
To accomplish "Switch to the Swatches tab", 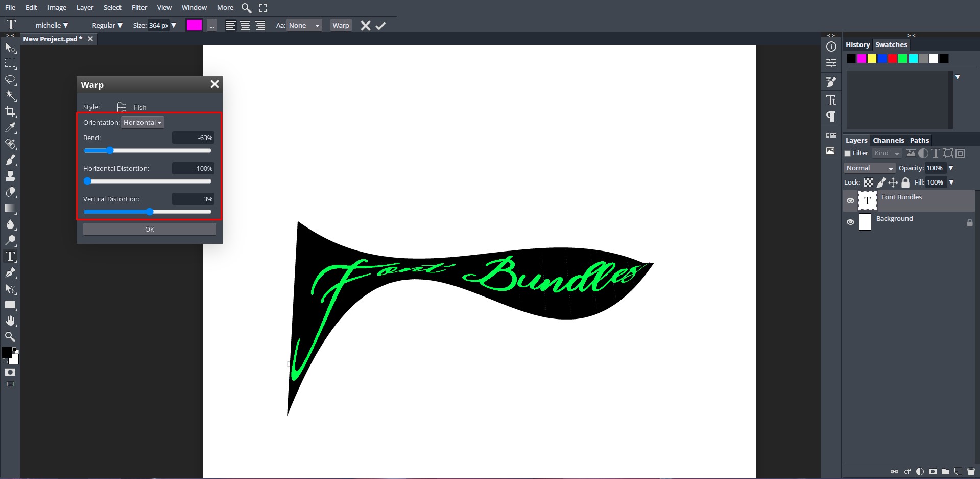I will click(x=891, y=45).
